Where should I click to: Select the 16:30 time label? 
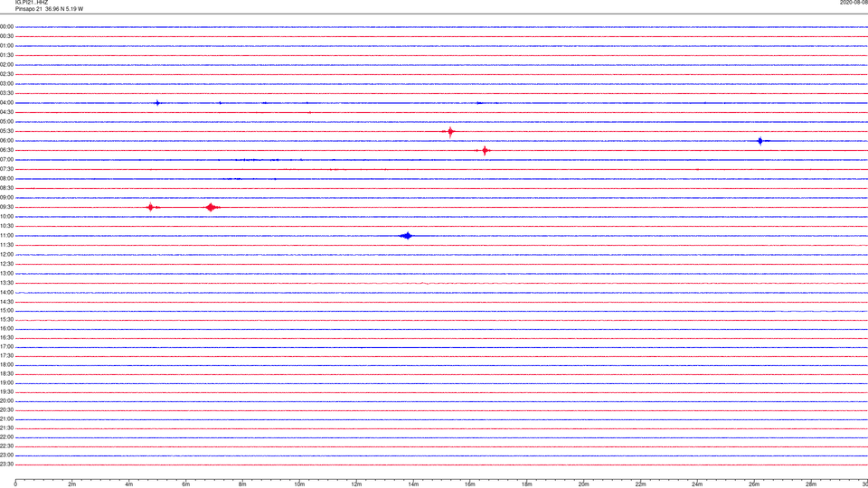6,337
